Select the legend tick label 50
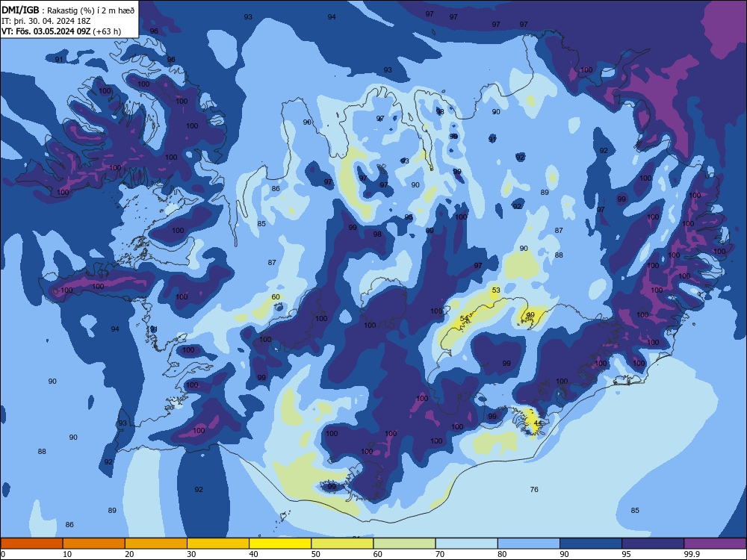747x560 pixels. (315, 554)
